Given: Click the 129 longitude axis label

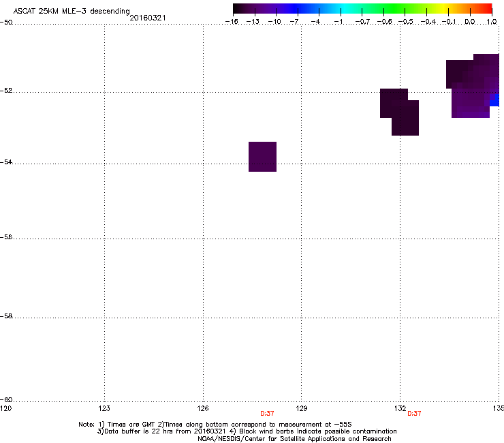Looking at the screenshot, I should [302, 408].
